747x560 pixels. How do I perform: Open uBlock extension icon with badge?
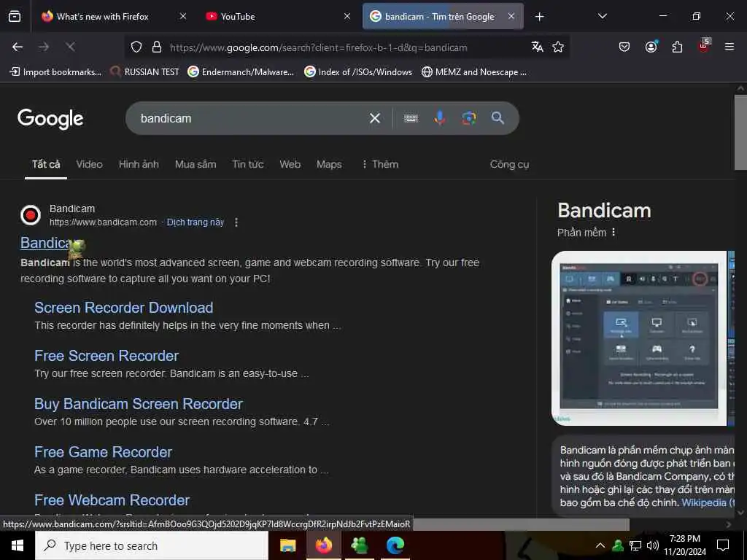(x=704, y=45)
